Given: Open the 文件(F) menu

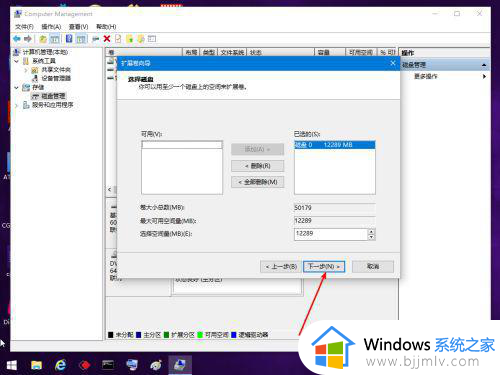Looking at the screenshot, I should click(x=24, y=27).
